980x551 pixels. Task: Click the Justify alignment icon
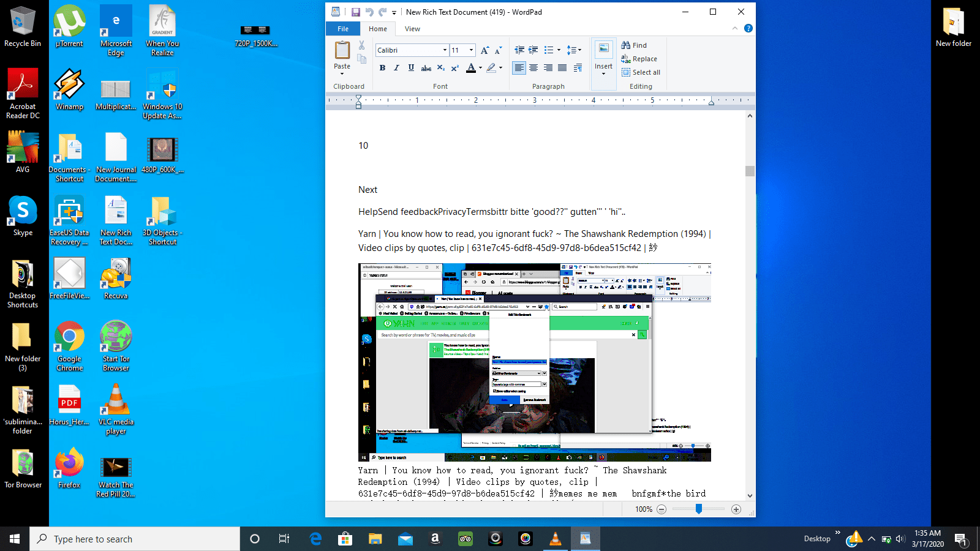tap(562, 68)
